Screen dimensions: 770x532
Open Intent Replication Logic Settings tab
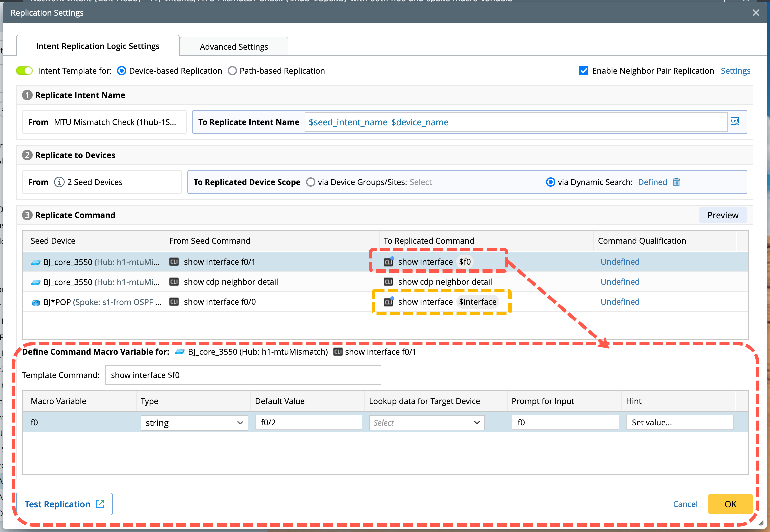(x=98, y=46)
